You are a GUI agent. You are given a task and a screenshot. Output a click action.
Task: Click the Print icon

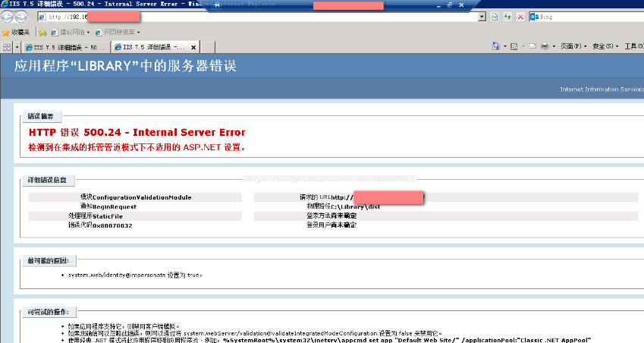[x=545, y=46]
